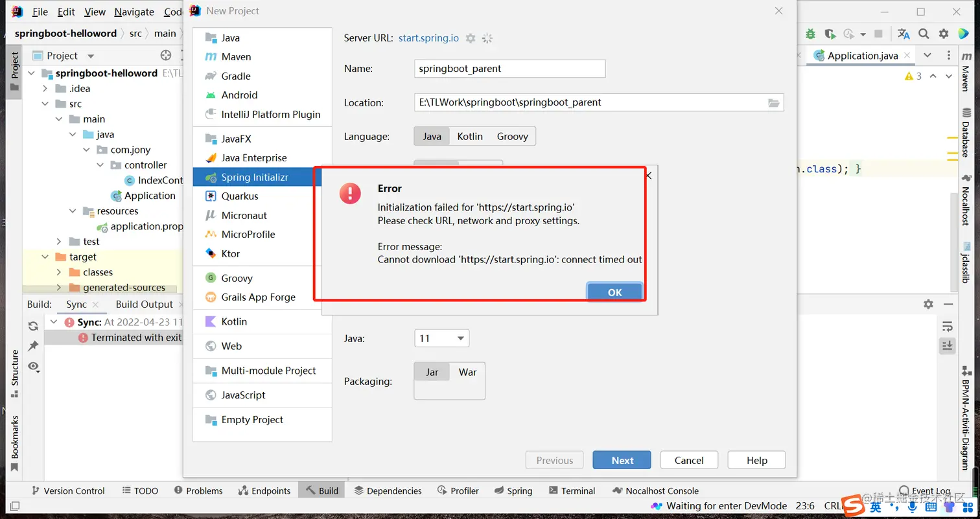Open the Translate icon in the toolbar
The image size is (980, 519).
904,34
